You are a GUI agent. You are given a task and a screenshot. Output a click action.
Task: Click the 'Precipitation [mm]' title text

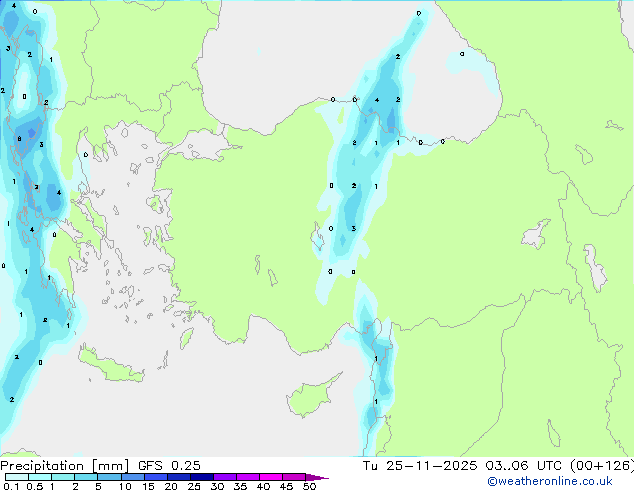tap(64, 466)
